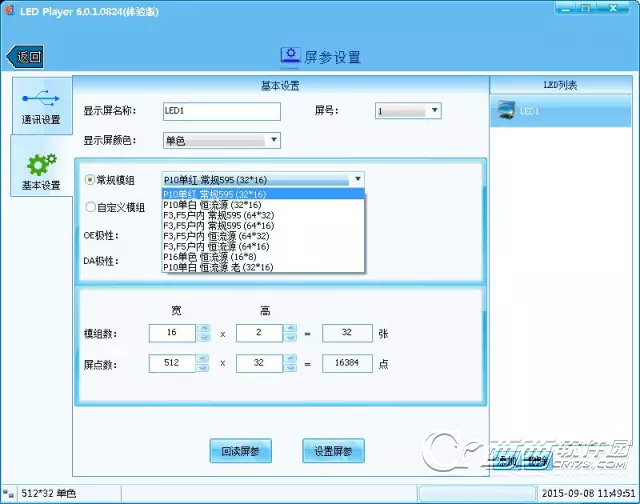Increase the 屏点数 height with the up arrow
640x504 pixels.
290,359
